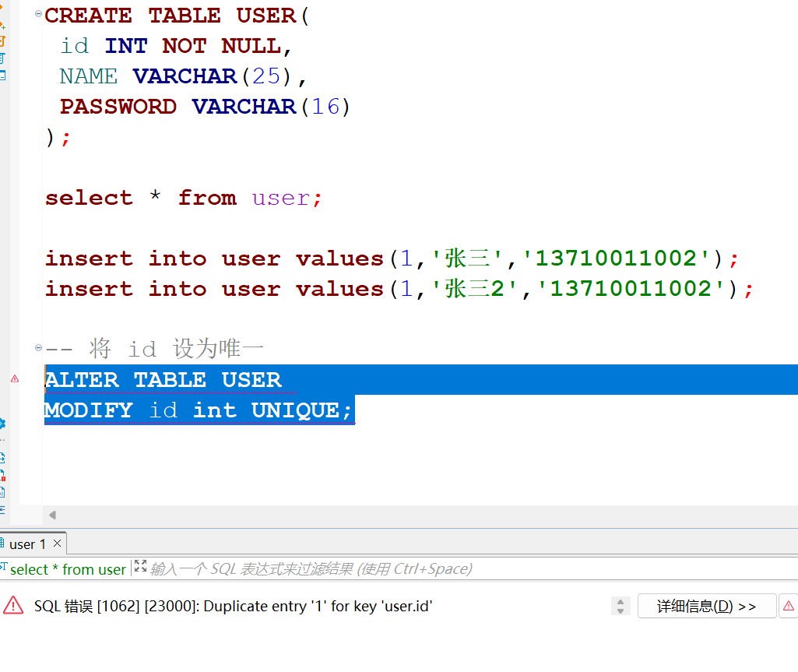Click the SQL error warning triangle icon
798x672 pixels.
(13, 605)
